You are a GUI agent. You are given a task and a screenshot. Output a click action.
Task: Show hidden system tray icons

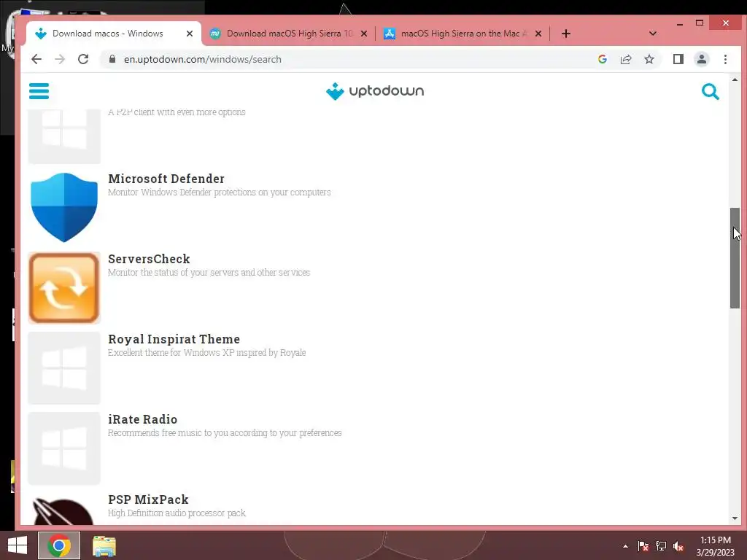tap(625, 546)
